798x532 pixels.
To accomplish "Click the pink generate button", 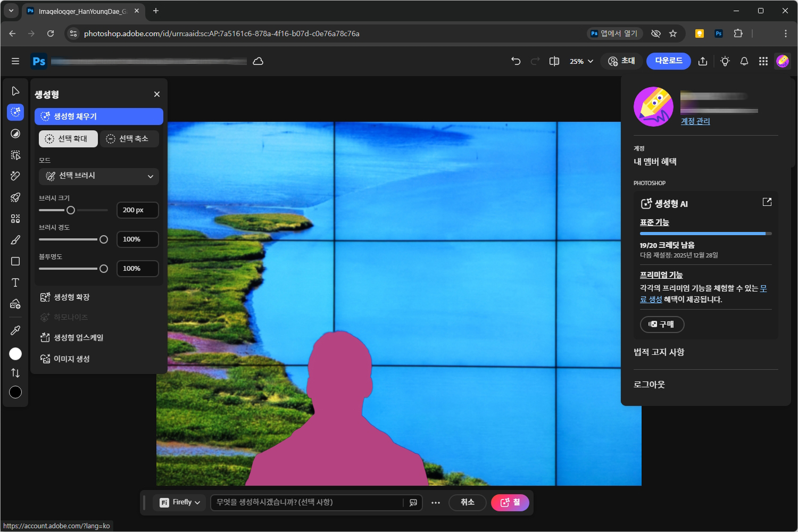I will click(x=510, y=502).
